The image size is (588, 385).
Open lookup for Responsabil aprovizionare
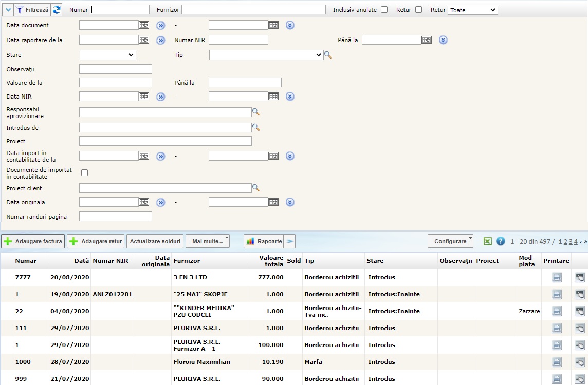[x=255, y=112]
